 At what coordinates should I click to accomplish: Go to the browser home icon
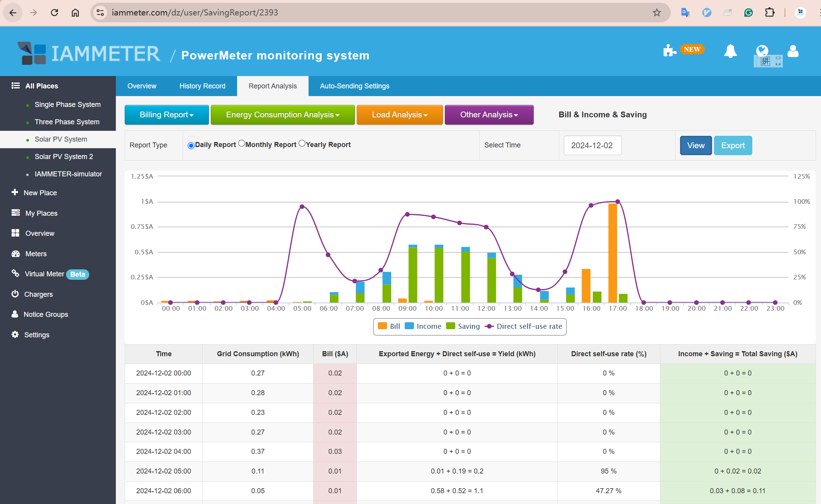tap(75, 13)
